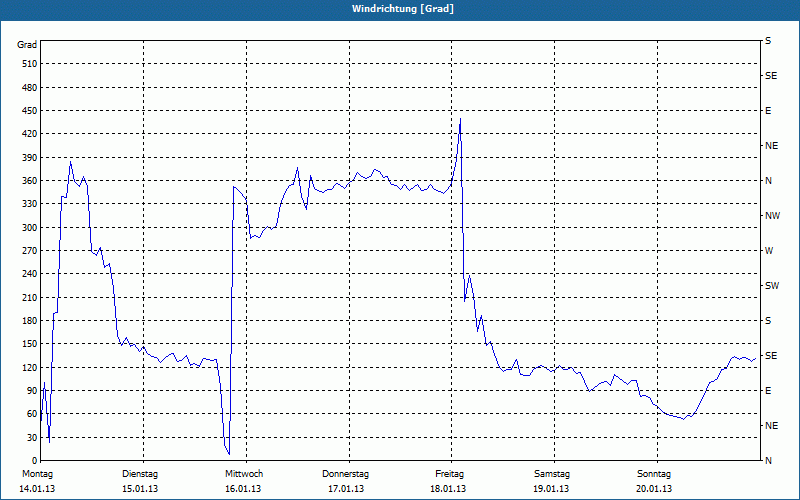
Task: Select the 450 axis value
Action: 30,111
